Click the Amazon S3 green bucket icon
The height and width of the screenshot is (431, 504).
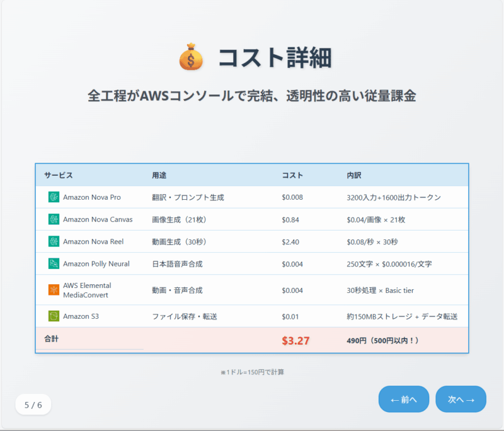pyautogui.click(x=54, y=316)
